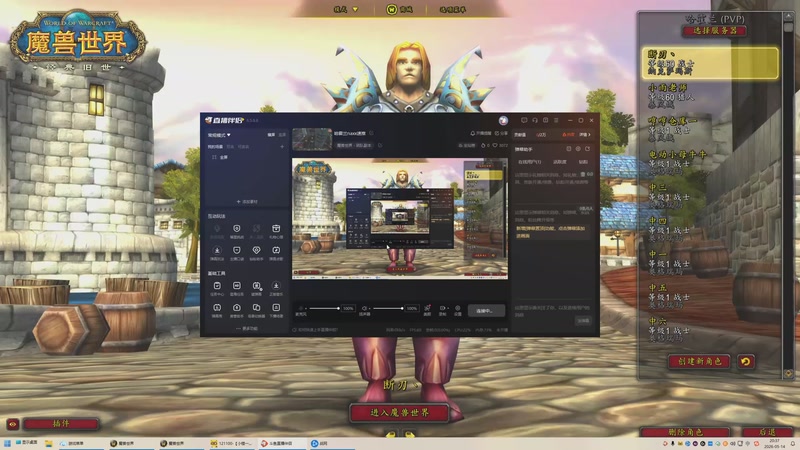Click the 连接中 start-stream button
The height and width of the screenshot is (450, 800).
point(486,310)
